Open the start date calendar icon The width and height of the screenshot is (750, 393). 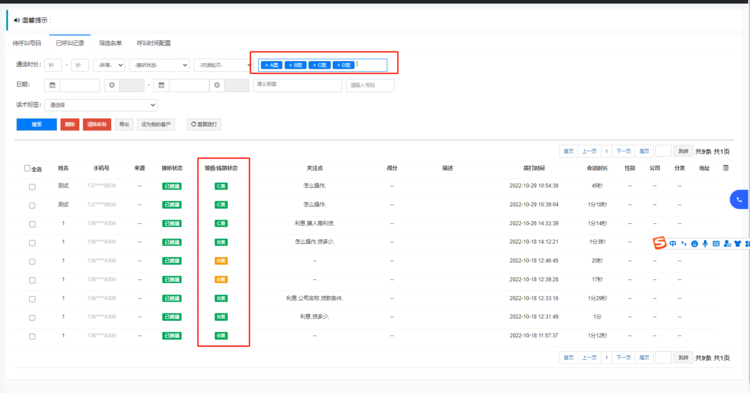52,85
